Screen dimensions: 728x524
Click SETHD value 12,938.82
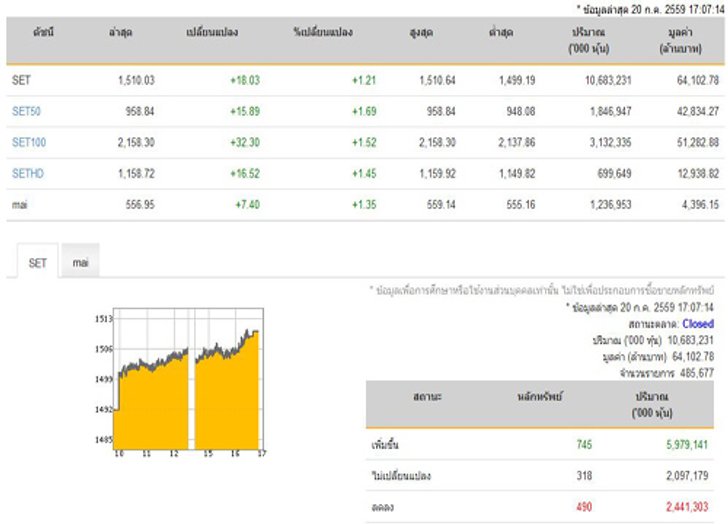click(x=698, y=174)
